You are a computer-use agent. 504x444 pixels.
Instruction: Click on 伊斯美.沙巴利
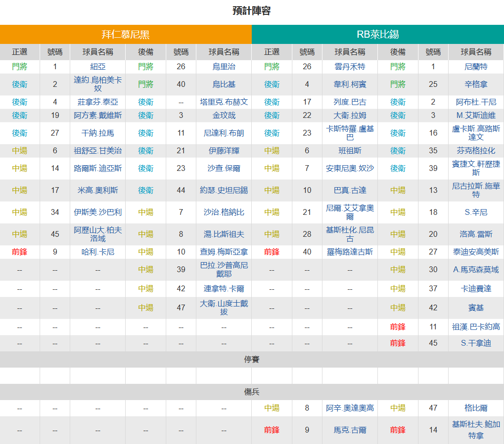pos(98,212)
